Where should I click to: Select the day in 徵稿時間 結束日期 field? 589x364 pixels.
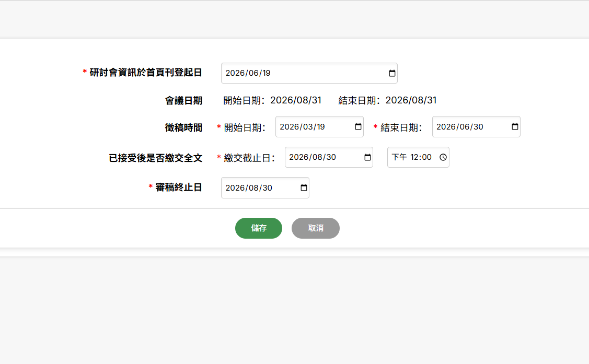pos(478,127)
